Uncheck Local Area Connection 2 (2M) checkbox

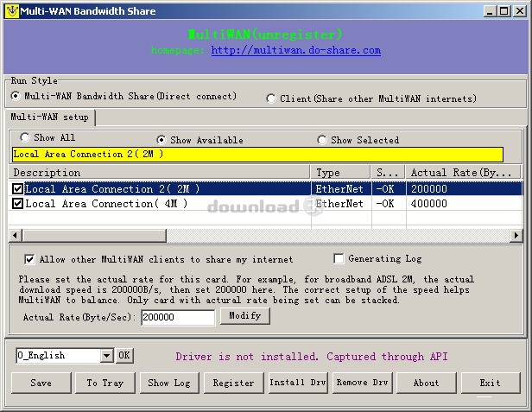point(18,188)
